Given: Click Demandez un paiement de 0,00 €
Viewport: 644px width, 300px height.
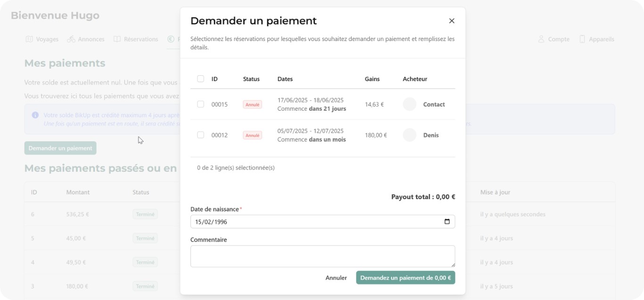Looking at the screenshot, I should pos(405,278).
